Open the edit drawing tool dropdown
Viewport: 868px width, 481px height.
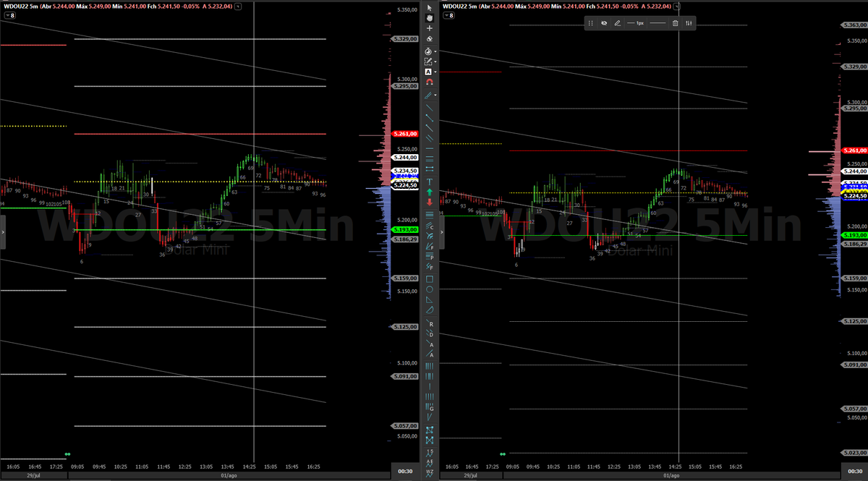pos(435,61)
